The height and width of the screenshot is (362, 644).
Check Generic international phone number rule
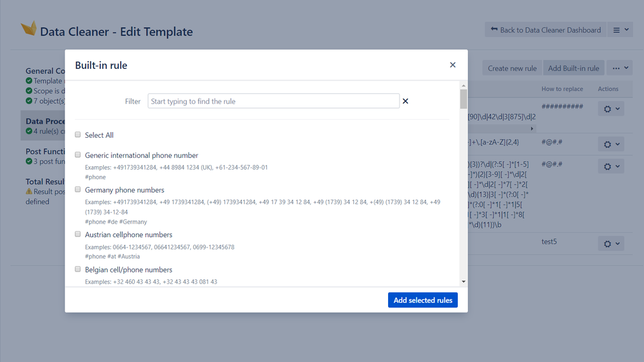[77, 155]
